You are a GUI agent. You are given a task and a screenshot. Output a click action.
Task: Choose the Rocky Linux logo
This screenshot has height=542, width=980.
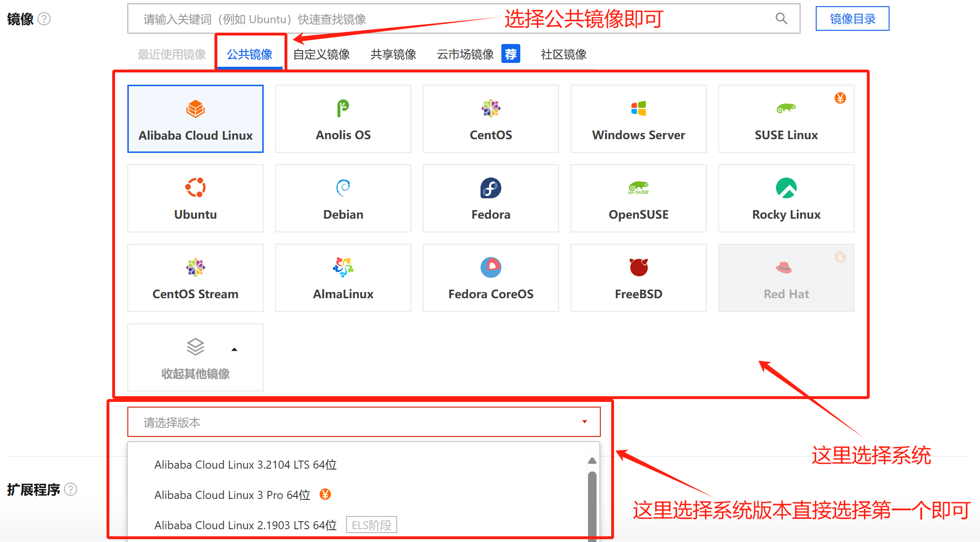[786, 188]
